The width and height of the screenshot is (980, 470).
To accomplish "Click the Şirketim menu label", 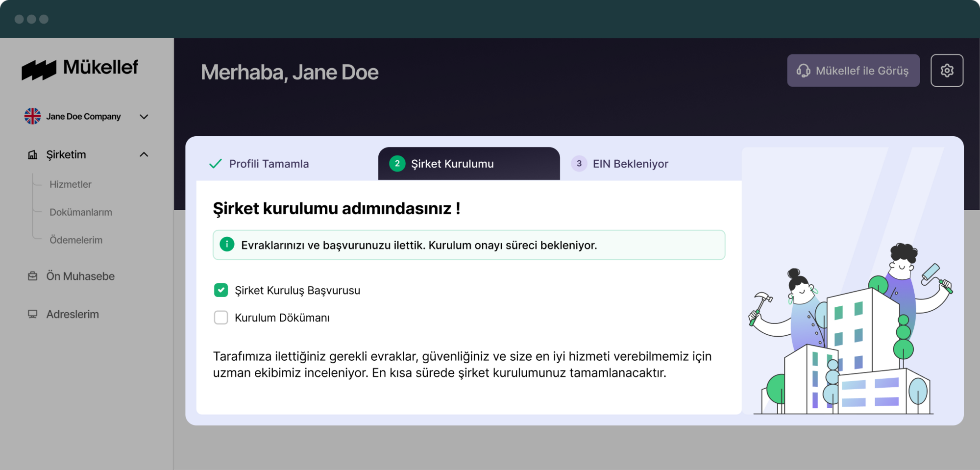I will point(66,155).
